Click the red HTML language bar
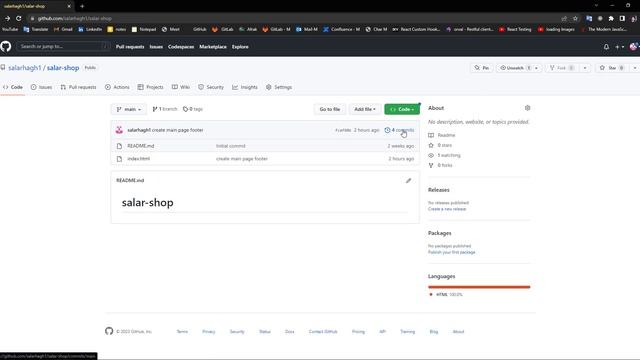640x360 pixels. pyautogui.click(x=479, y=287)
